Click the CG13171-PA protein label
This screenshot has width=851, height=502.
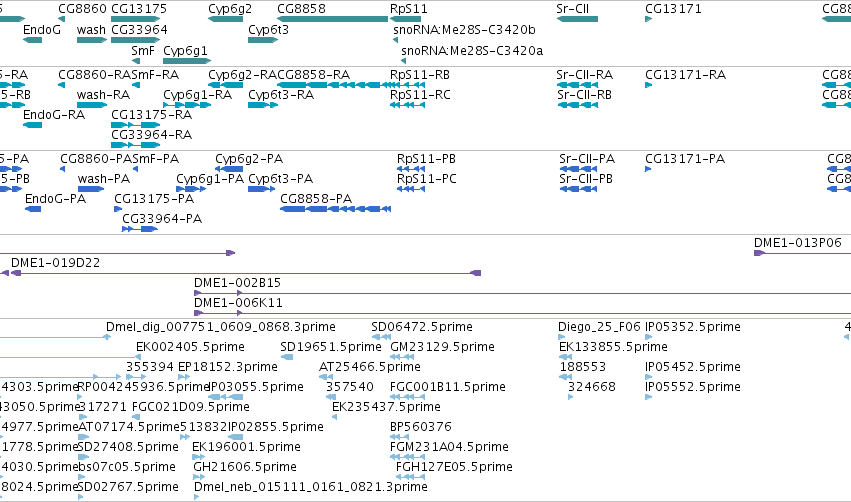685,159
